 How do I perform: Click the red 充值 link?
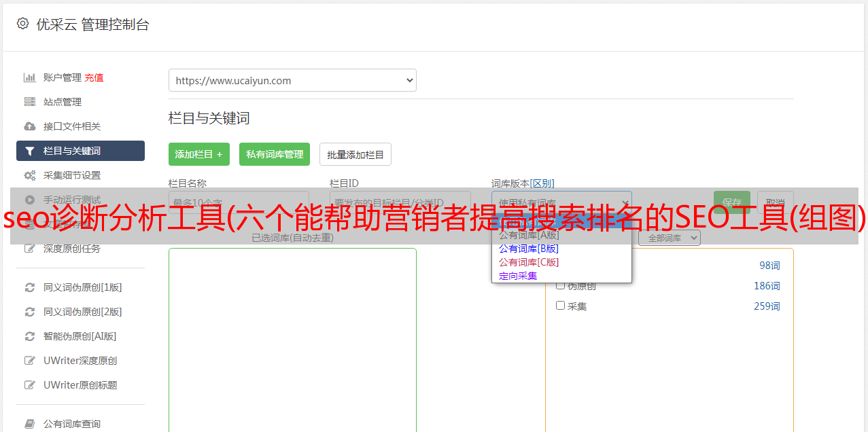(94, 77)
